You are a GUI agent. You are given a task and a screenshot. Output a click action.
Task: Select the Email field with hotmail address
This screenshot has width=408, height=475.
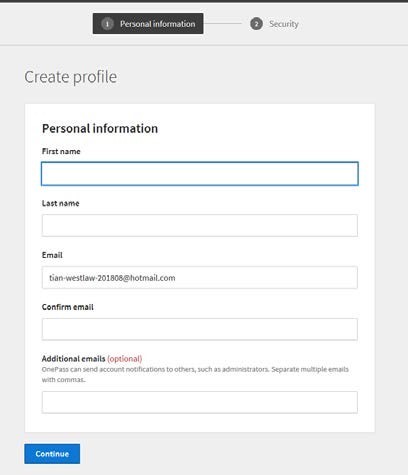[200, 278]
